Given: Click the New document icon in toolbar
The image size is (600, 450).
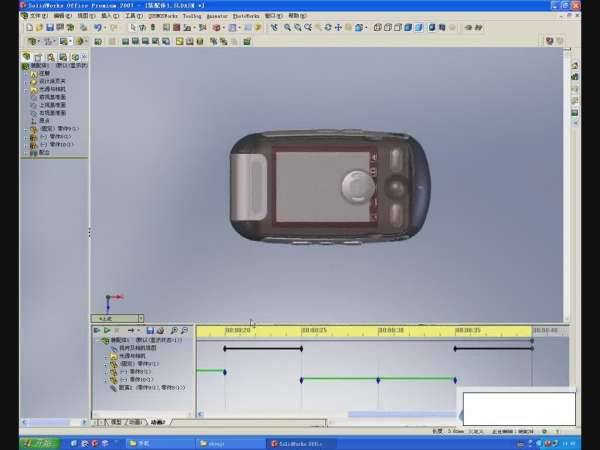Looking at the screenshot, I should pyautogui.click(x=26, y=28).
